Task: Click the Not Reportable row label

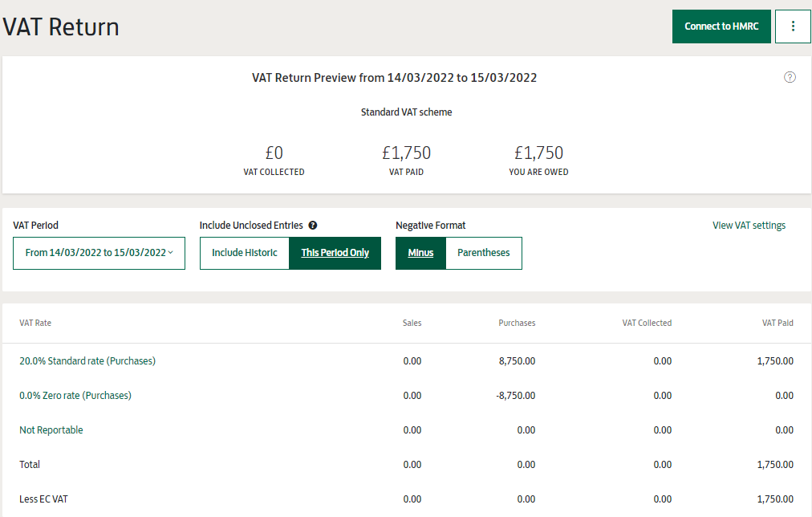Action: [51, 430]
